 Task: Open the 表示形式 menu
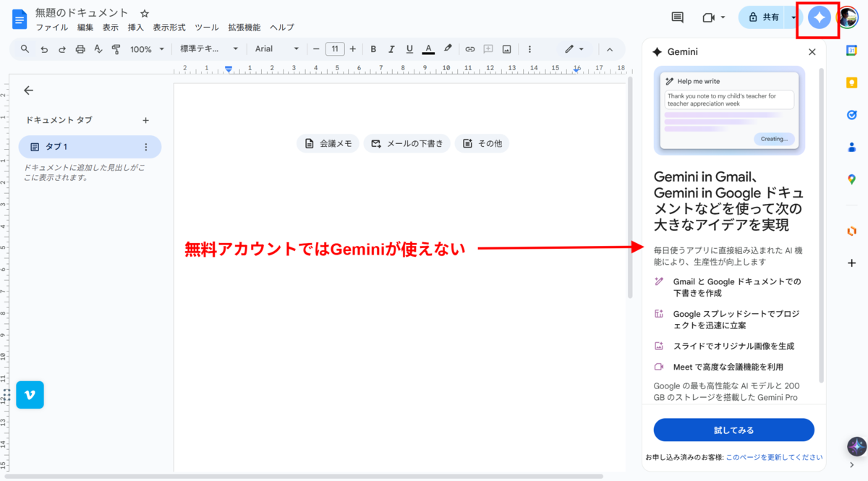click(x=169, y=27)
